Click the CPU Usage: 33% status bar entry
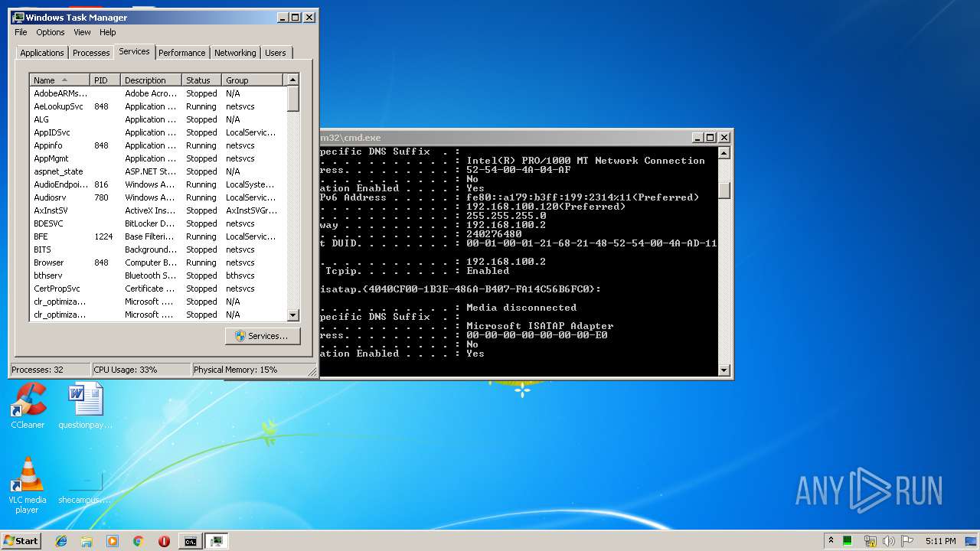This screenshot has height=551, width=980. point(141,370)
